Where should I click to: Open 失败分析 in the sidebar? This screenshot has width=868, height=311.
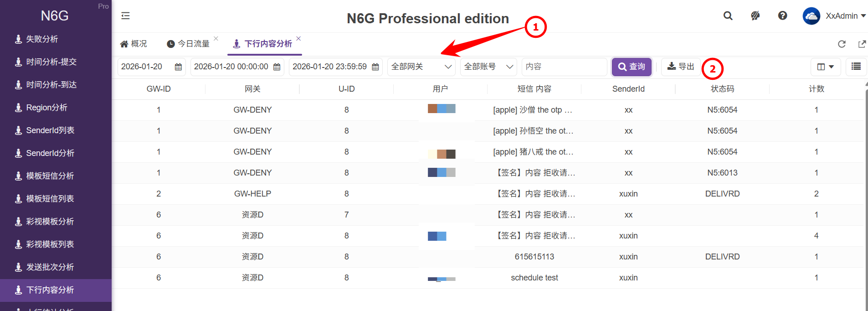click(x=42, y=39)
